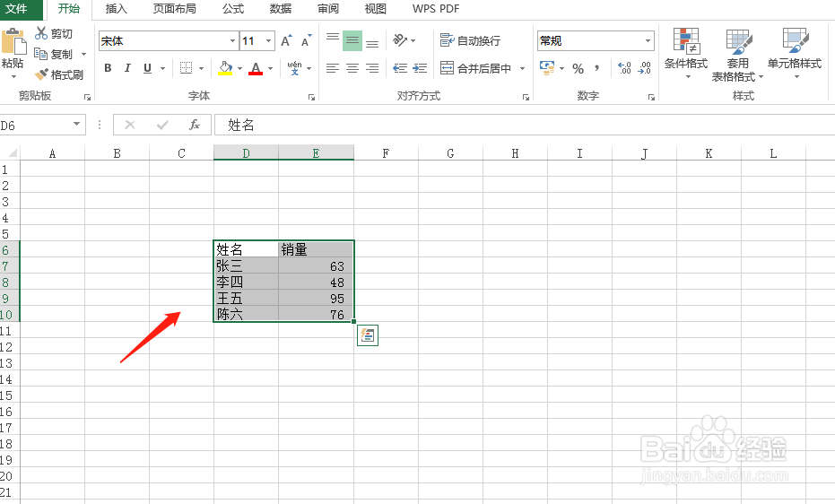Click into the formula bar showing 姓名
Viewport: 835px width, 504px height.
pos(524,125)
